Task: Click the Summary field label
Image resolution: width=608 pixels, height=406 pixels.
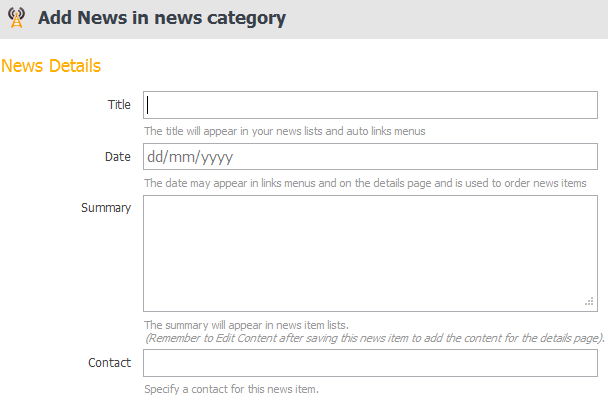Action: [106, 208]
